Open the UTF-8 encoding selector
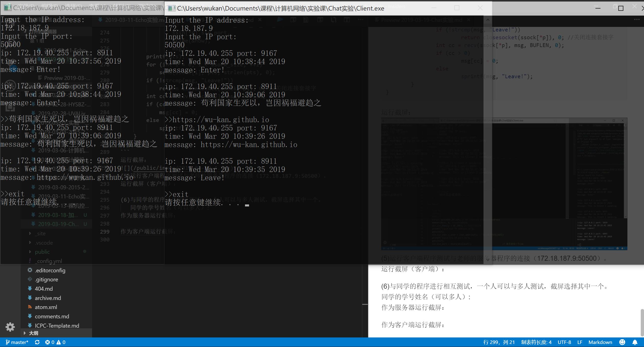 [x=564, y=342]
